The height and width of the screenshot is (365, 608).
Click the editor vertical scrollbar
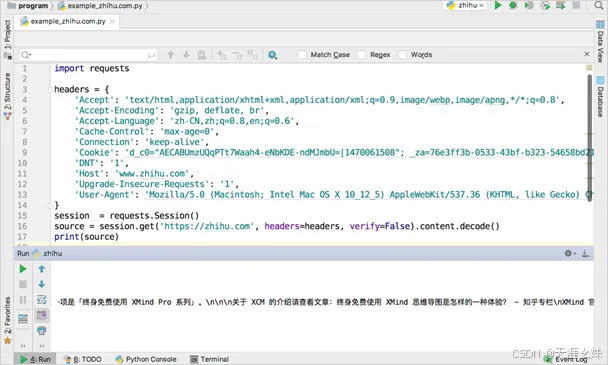tap(590, 138)
